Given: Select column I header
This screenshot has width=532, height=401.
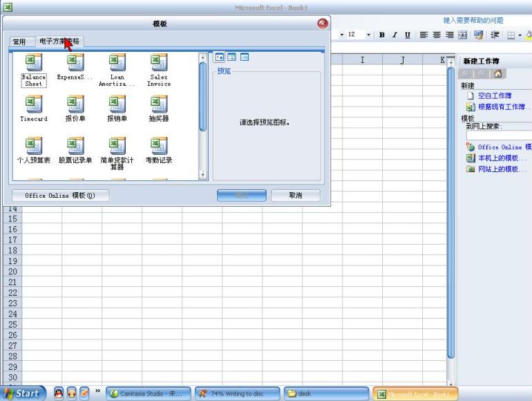Looking at the screenshot, I should (362, 60).
